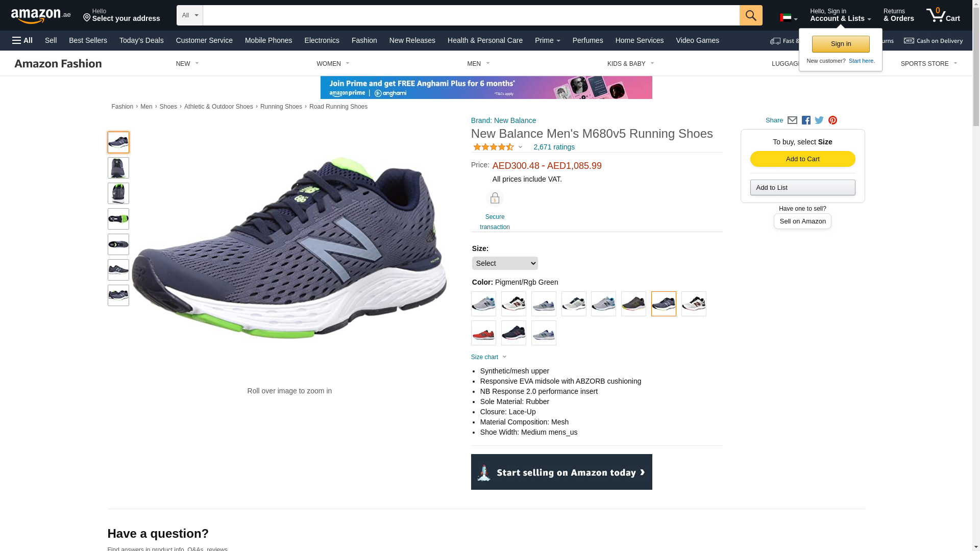Click the Secure transaction lock icon

[495, 198]
